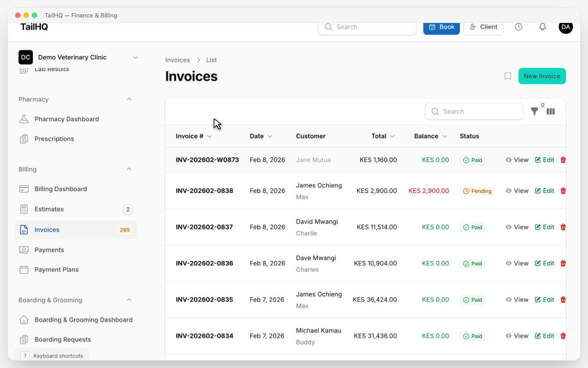The height and width of the screenshot is (368, 588).
Task: View invoice INV-202602-0837 via eye icon
Action: click(509, 227)
